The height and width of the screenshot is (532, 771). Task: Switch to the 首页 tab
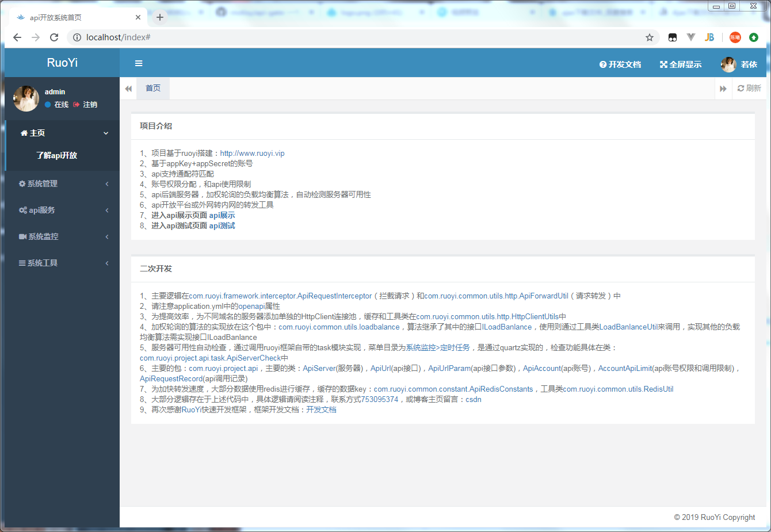pos(152,88)
